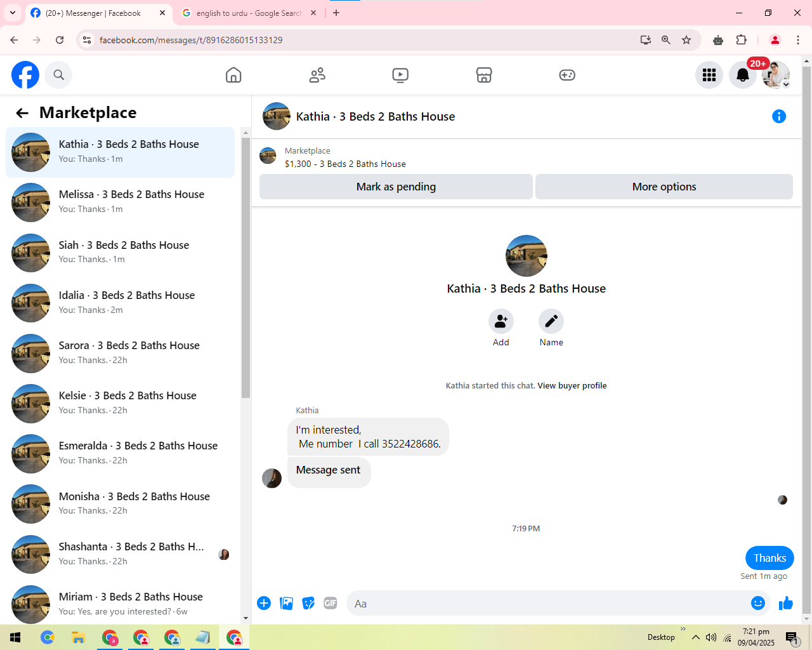Select the Messenger | Facebook tab
The image size is (812, 650).
tap(93, 13)
